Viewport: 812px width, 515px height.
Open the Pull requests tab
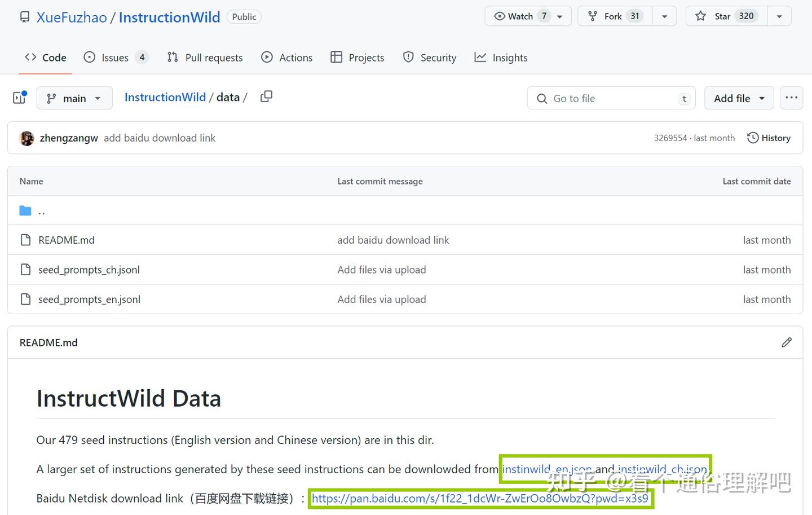[x=205, y=58]
